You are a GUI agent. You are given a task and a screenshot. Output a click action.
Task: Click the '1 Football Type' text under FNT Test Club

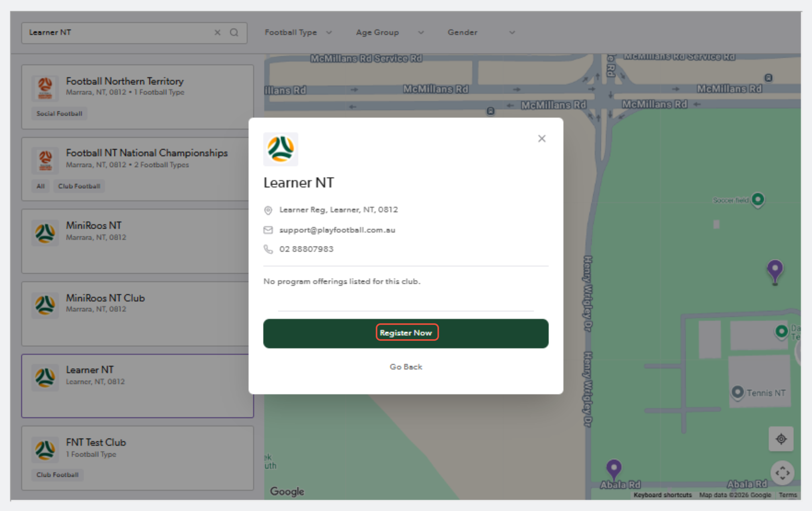click(91, 454)
